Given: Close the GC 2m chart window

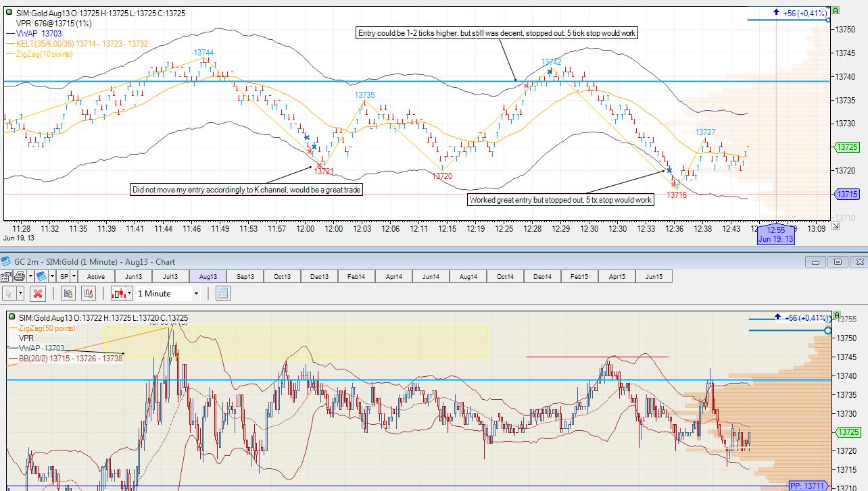Looking at the screenshot, I should (859, 261).
